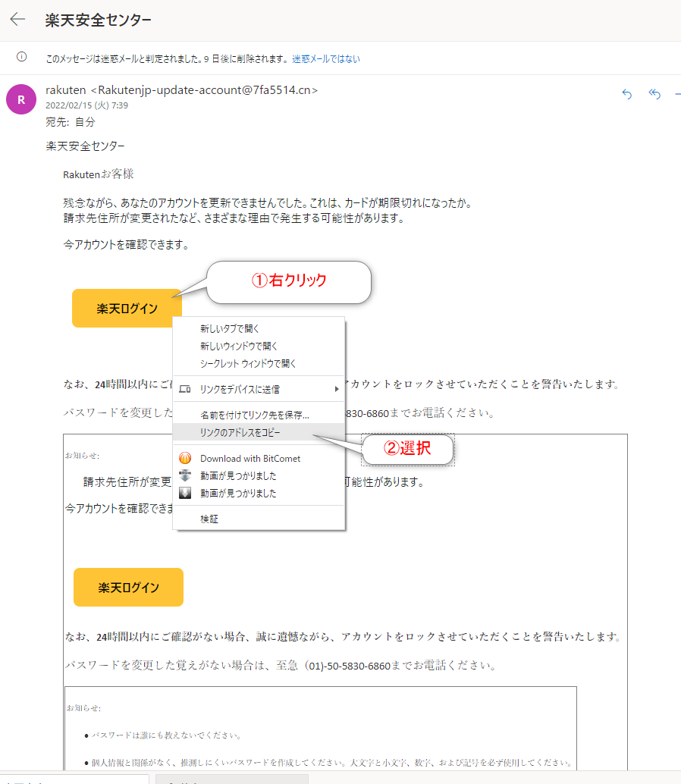Screen dimensions: 681x784
Task: Click the bullet パスワードは誰にも教えないでください。
Action: click(167, 735)
